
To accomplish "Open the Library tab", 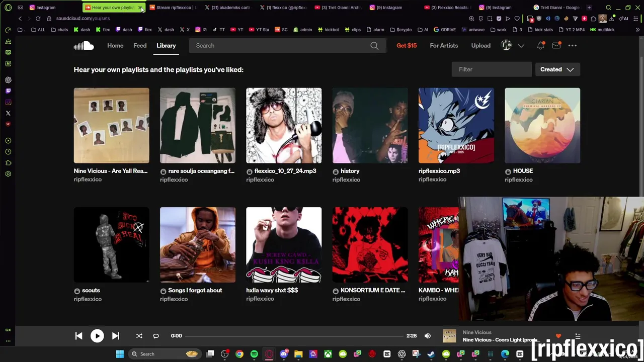I will (166, 46).
